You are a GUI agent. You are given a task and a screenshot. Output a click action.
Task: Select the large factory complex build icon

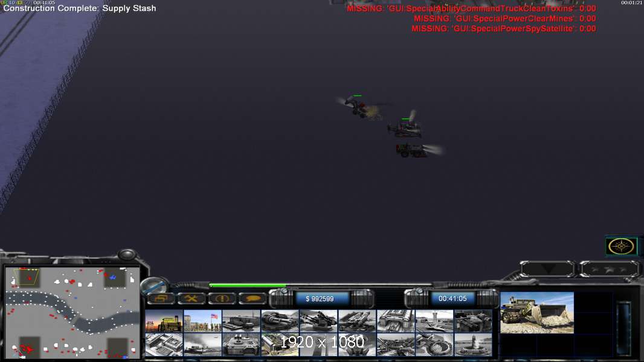point(396,320)
